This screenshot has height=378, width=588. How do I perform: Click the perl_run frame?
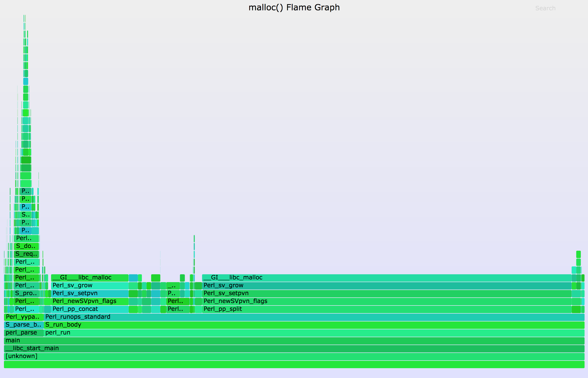click(x=314, y=333)
